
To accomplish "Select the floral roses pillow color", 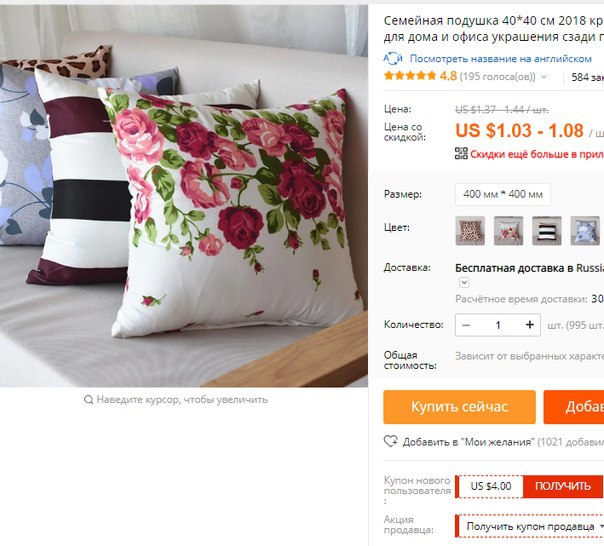I will click(508, 231).
